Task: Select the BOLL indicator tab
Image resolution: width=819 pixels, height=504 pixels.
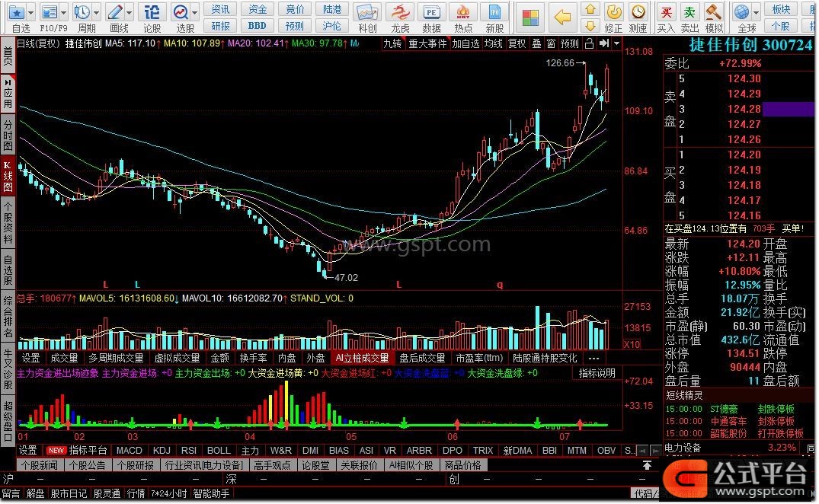Action: coord(219,451)
